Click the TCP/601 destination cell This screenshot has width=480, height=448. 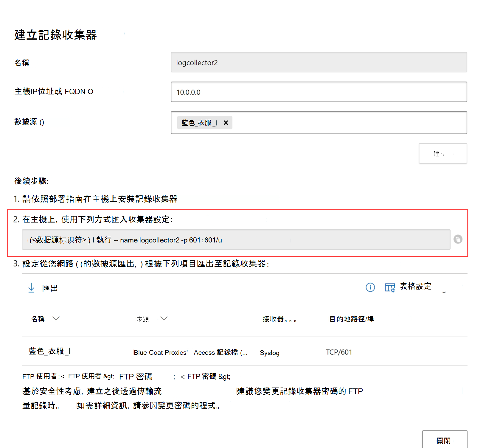[x=339, y=352]
